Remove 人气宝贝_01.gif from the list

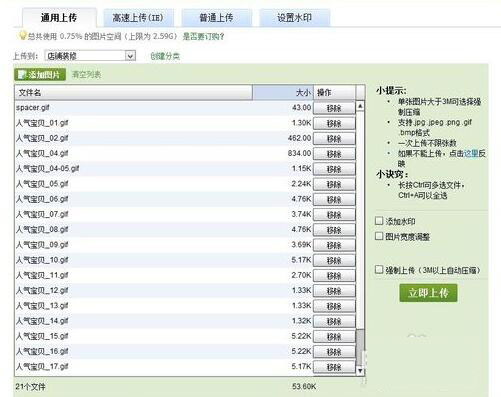click(x=334, y=124)
